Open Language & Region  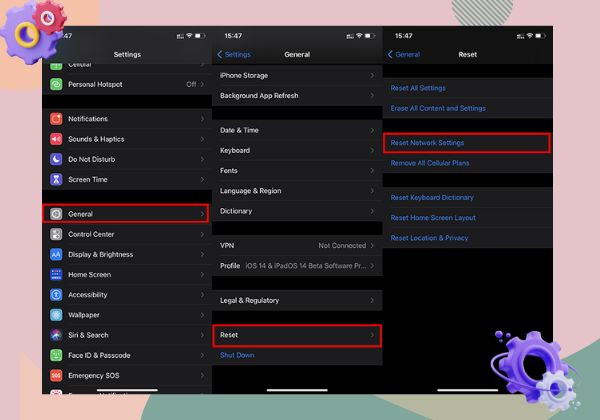click(297, 190)
